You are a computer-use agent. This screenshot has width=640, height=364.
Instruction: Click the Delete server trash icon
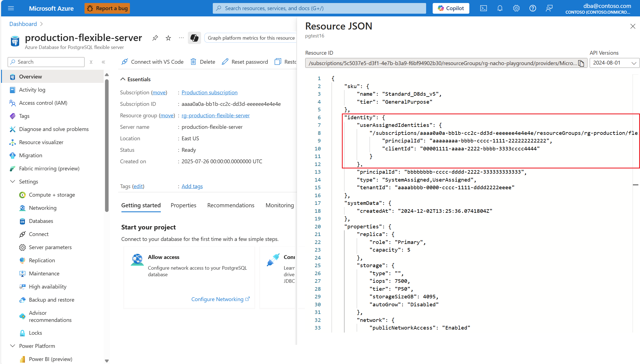click(x=193, y=62)
